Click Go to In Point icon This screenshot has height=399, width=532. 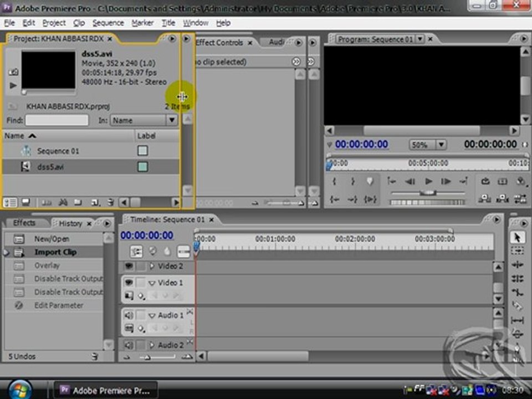pyautogui.click(x=335, y=199)
